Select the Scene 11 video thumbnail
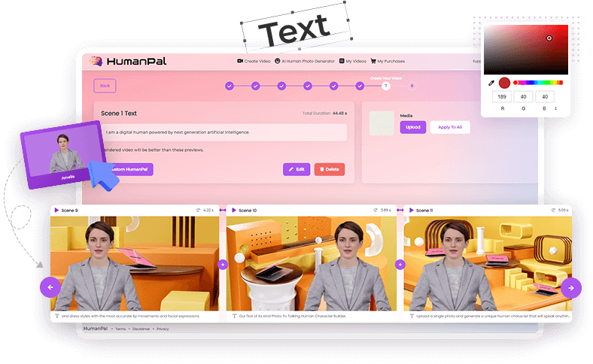This screenshot has height=364, width=593. 488,263
